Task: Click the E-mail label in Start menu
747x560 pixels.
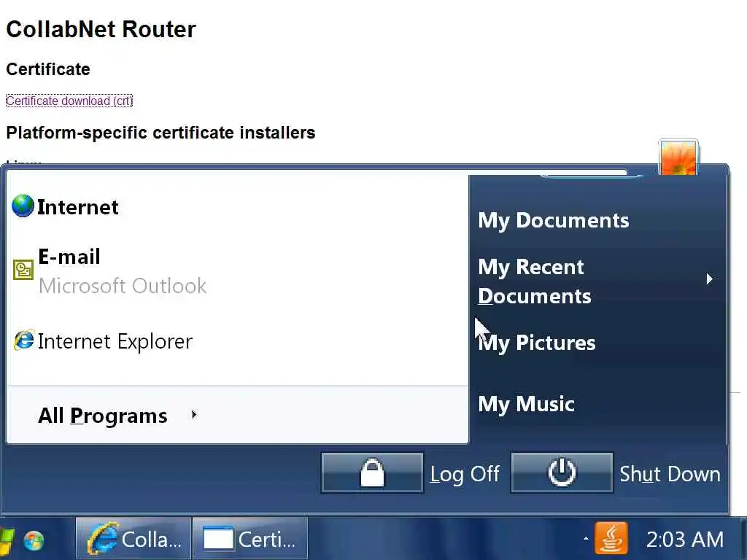Action: (69, 257)
